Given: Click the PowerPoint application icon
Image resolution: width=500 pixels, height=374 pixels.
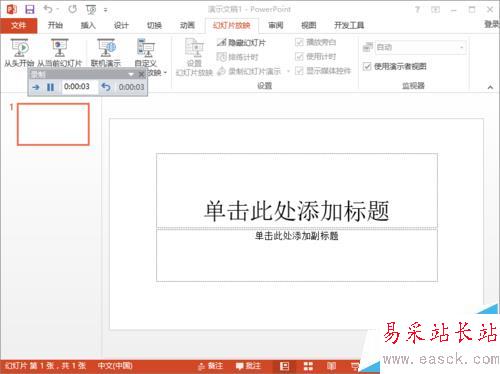Looking at the screenshot, I should pyautogui.click(x=12, y=9).
